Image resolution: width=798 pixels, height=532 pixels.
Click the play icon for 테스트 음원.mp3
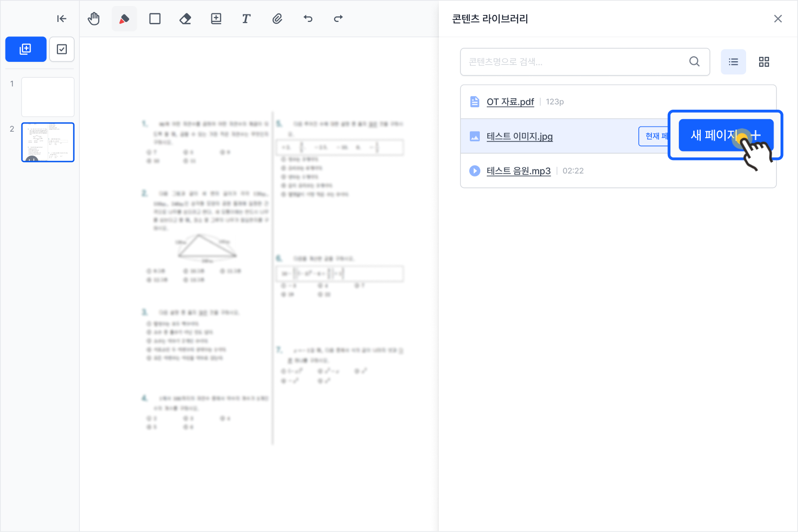[x=475, y=171]
